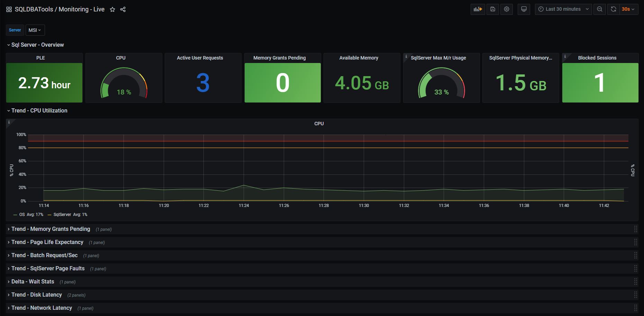This screenshot has height=316, width=644.
Task: Open the Active User Requests panel menu
Action: (200, 58)
